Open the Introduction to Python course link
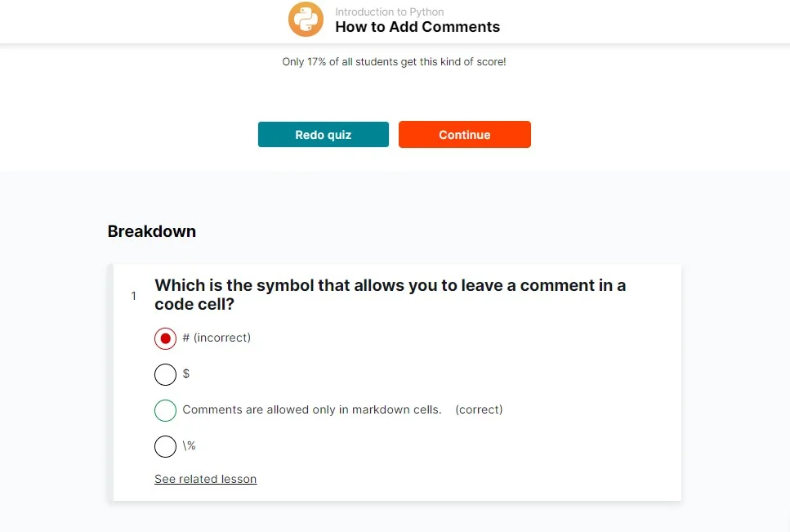Image resolution: width=790 pixels, height=532 pixels. (389, 12)
